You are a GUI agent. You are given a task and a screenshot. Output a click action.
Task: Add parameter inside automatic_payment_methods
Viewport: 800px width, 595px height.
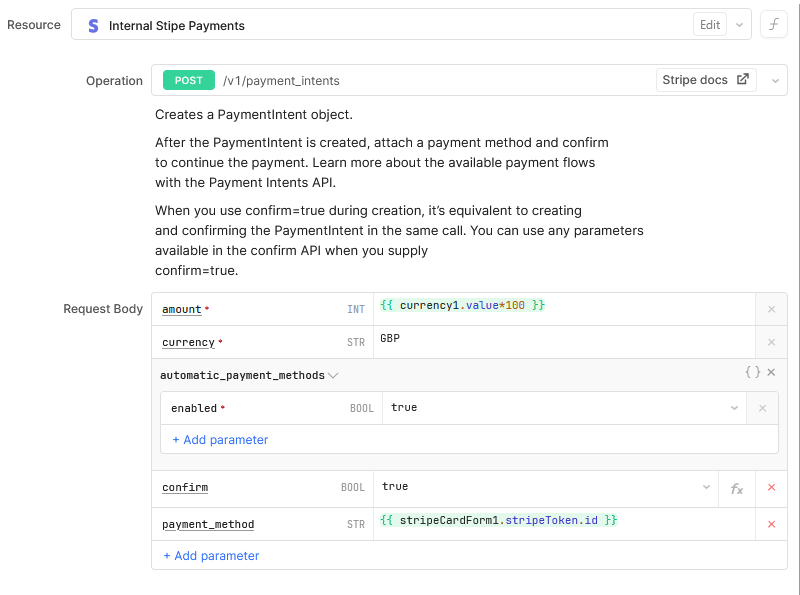click(x=220, y=440)
